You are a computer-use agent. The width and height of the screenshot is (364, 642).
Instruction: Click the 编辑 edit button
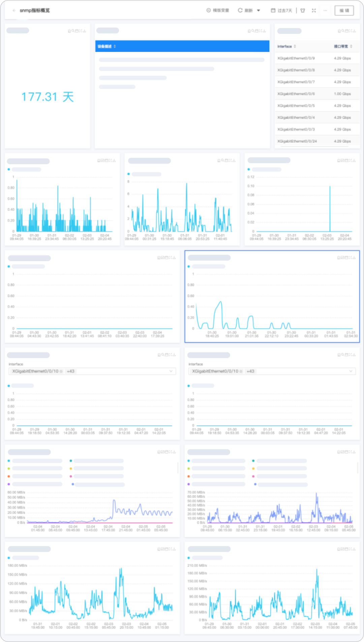point(344,10)
